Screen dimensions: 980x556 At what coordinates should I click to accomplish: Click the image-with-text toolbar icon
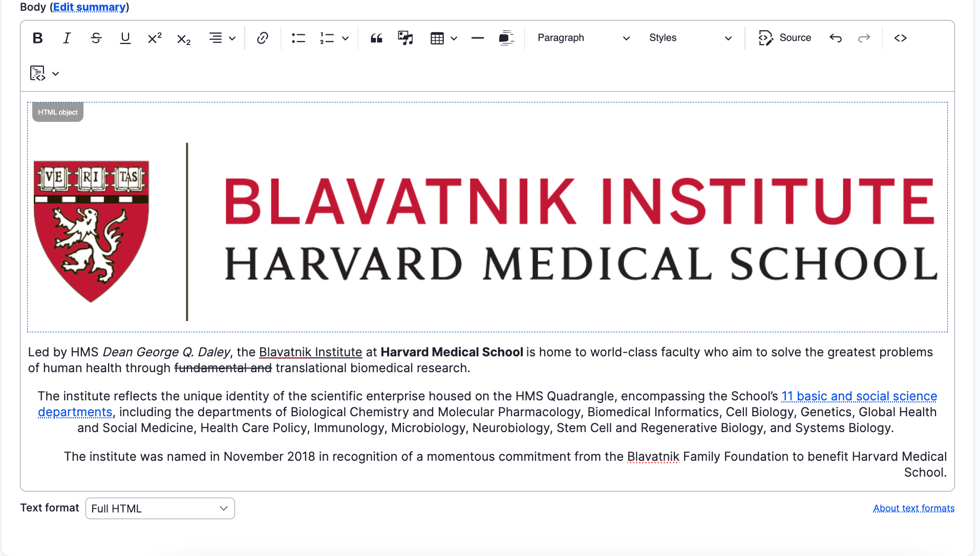tap(506, 38)
